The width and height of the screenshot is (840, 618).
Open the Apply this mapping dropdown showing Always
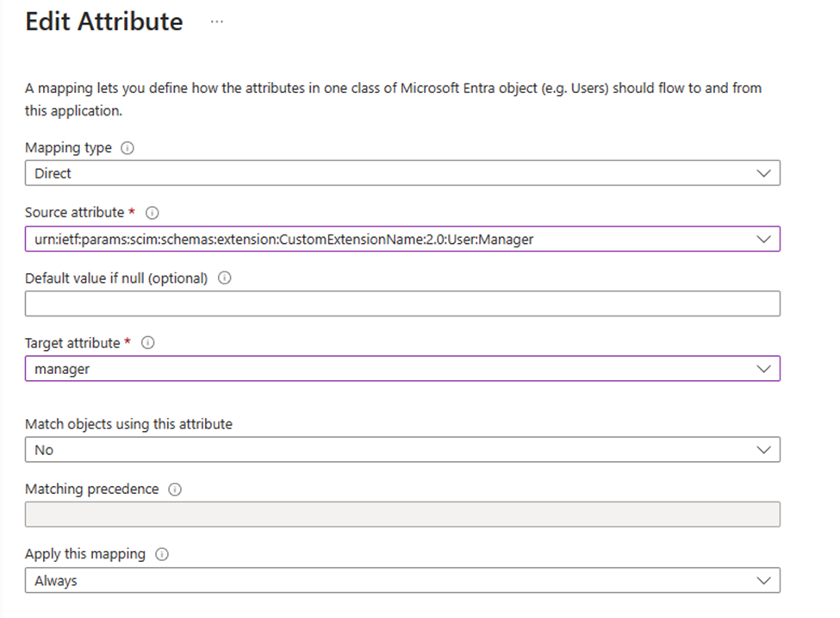coord(402,581)
